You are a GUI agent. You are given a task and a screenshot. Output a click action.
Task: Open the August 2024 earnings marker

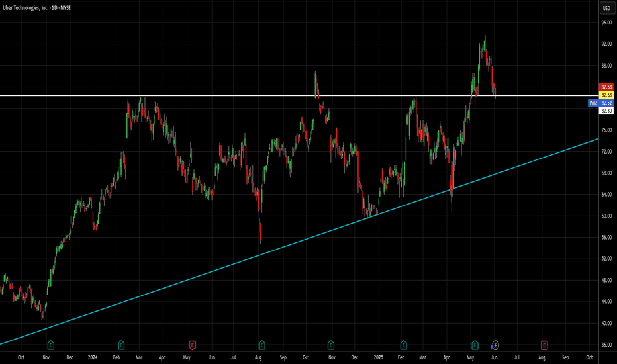(261, 345)
